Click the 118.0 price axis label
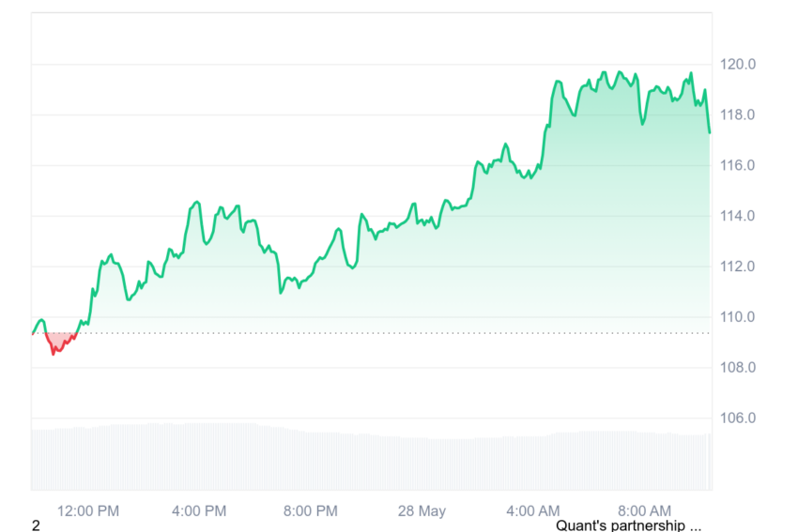The width and height of the screenshot is (798, 532). coord(737,114)
